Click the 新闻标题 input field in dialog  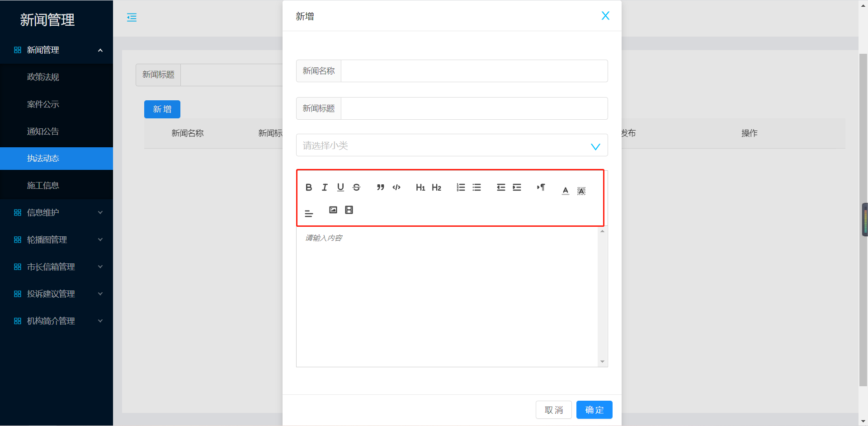[474, 108]
